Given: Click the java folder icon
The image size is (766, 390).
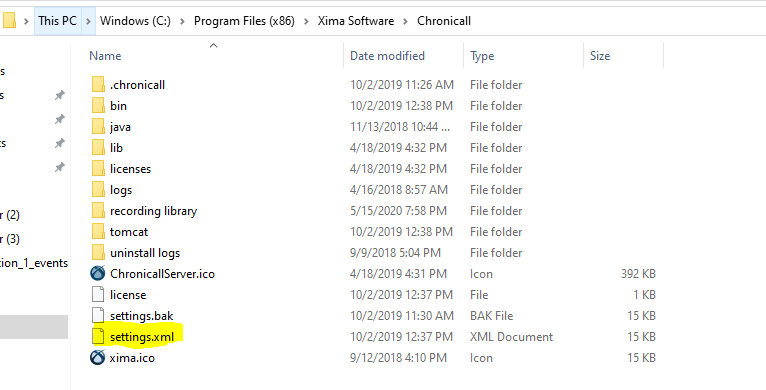Looking at the screenshot, I should pos(98,127).
